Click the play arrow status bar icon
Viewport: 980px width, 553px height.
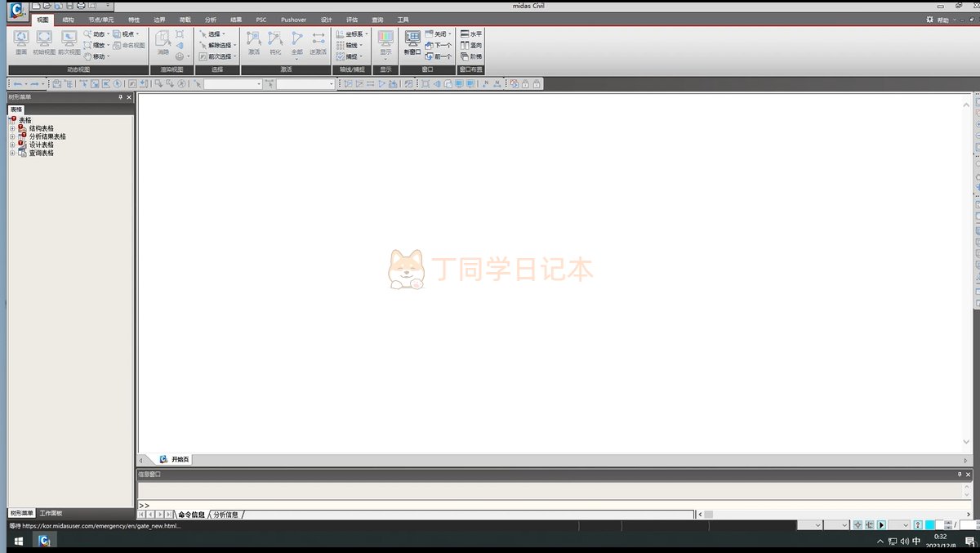pos(881,524)
